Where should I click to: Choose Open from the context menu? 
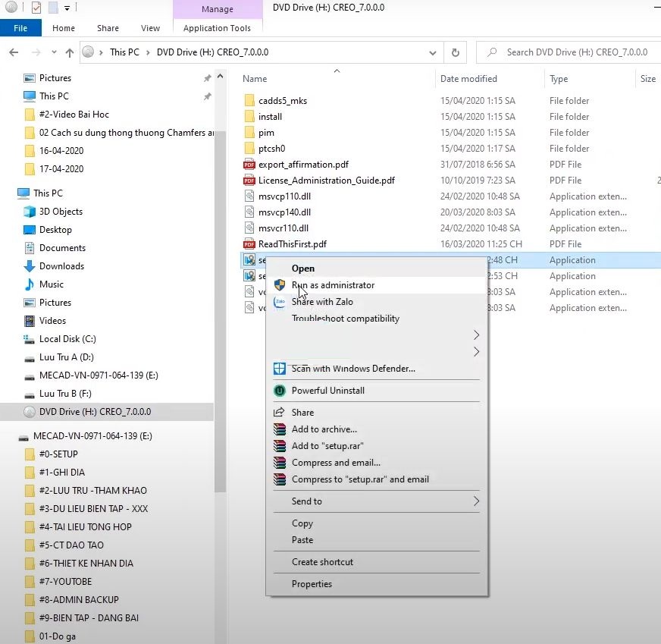tap(377, 269)
